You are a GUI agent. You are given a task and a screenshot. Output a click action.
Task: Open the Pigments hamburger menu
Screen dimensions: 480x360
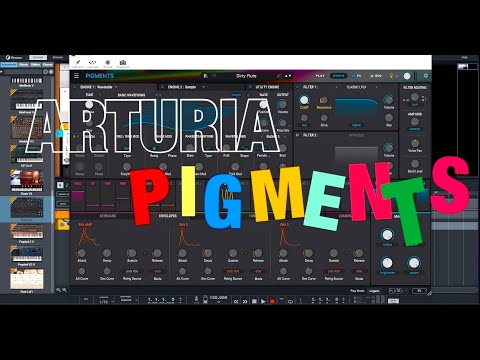click(x=76, y=76)
